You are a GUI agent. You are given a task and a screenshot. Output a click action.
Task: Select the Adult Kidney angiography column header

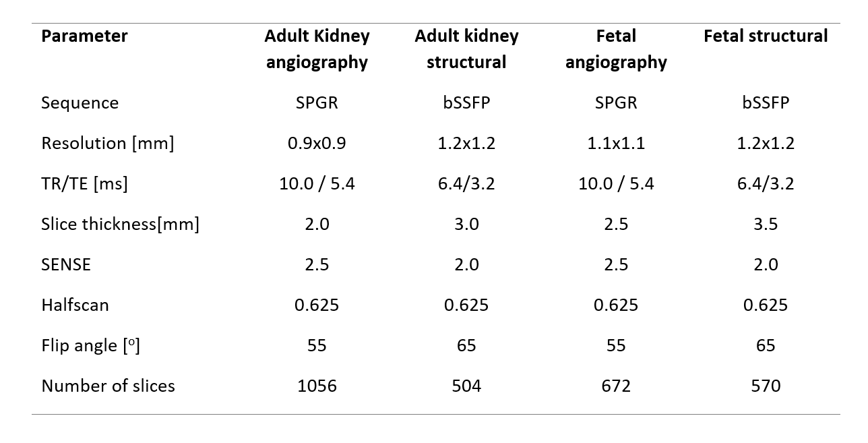317,49
